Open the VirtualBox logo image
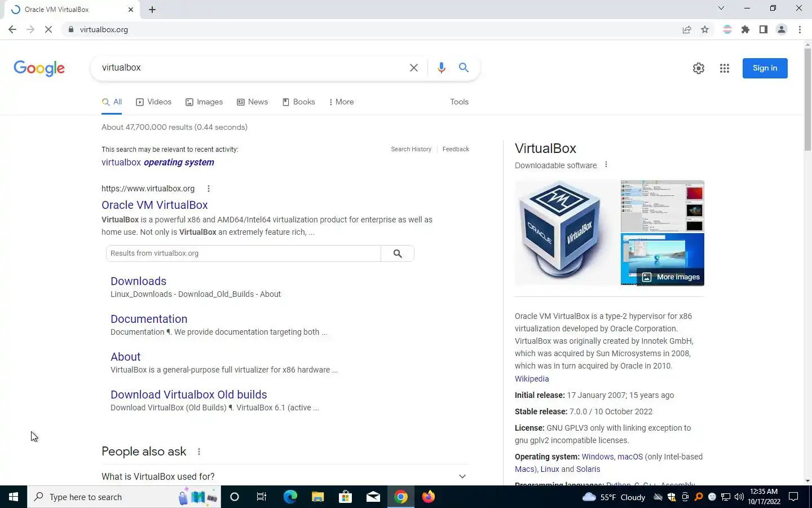The height and width of the screenshot is (508, 812). pos(567,233)
